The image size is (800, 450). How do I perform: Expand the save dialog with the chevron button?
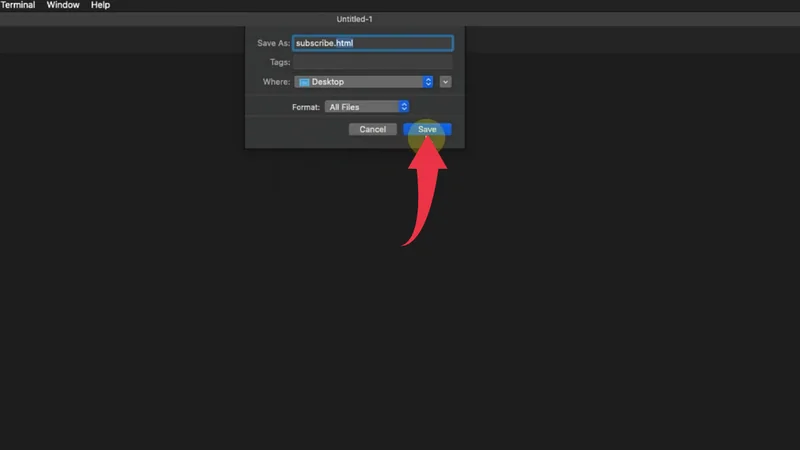click(x=446, y=82)
